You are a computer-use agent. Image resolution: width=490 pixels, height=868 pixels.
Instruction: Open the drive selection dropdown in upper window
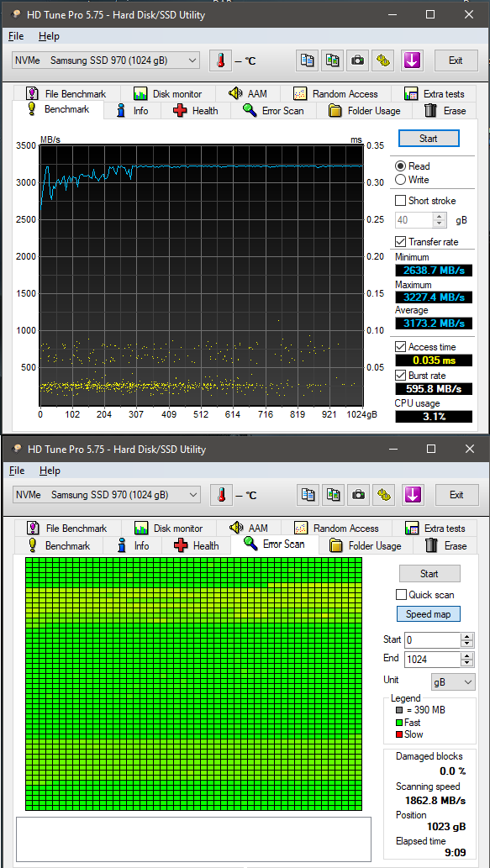105,60
